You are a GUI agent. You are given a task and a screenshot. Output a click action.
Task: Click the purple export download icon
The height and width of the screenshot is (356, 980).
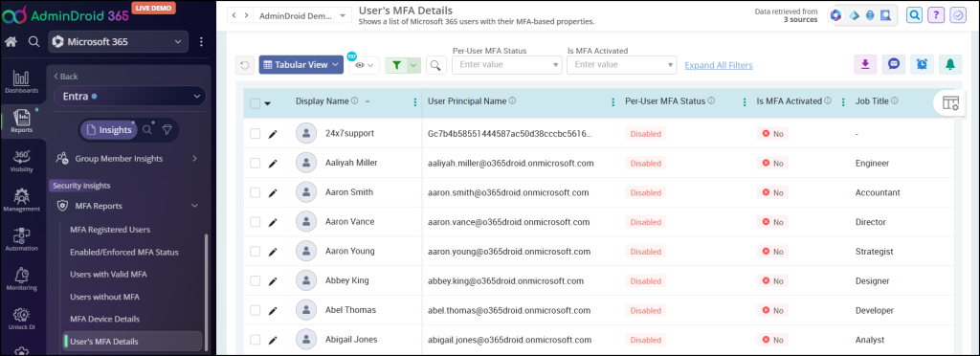point(865,64)
